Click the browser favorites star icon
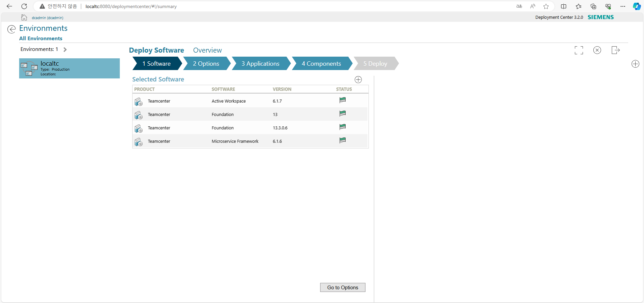This screenshot has width=644, height=303. 546,6
